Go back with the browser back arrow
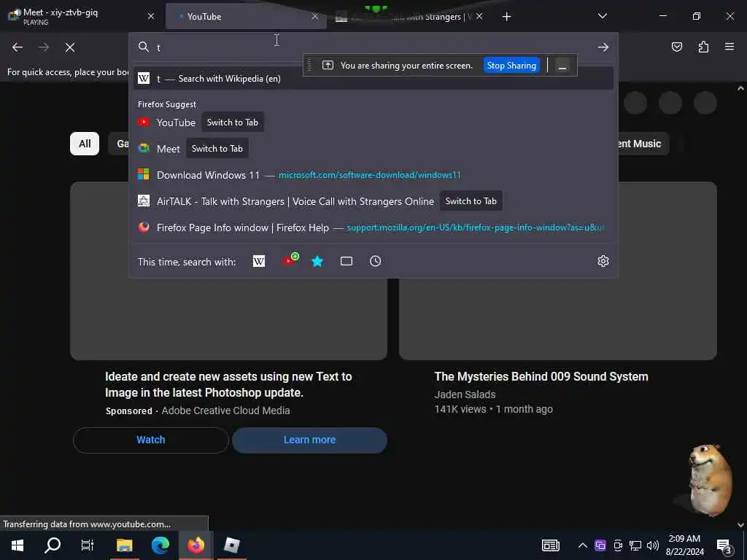The height and width of the screenshot is (560, 747). pos(18,47)
